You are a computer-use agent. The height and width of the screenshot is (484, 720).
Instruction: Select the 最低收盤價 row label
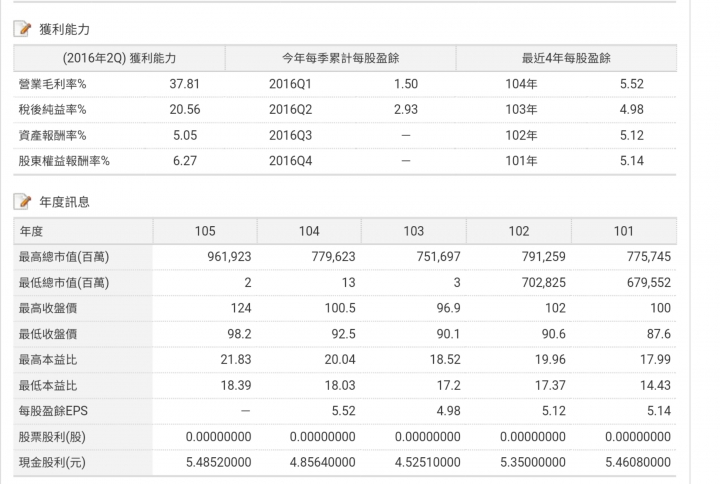48,334
